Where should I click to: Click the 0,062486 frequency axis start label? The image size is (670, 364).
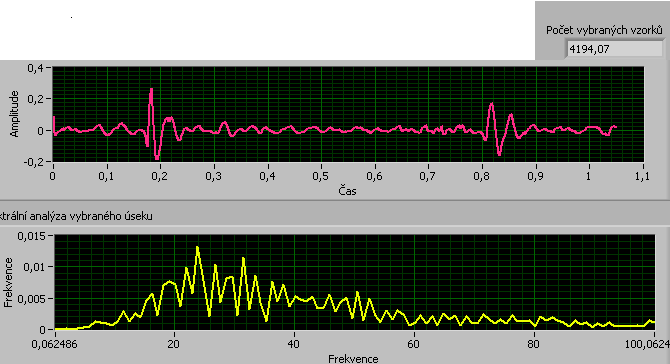[55, 344]
